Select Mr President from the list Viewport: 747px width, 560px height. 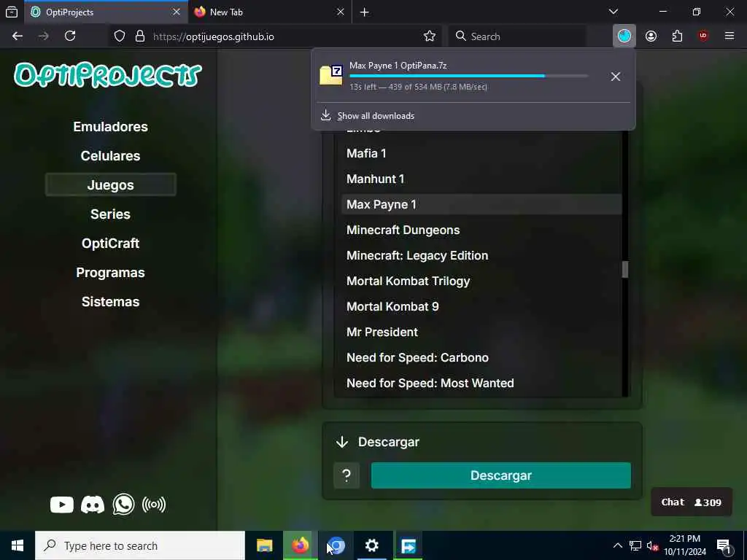pyautogui.click(x=481, y=332)
